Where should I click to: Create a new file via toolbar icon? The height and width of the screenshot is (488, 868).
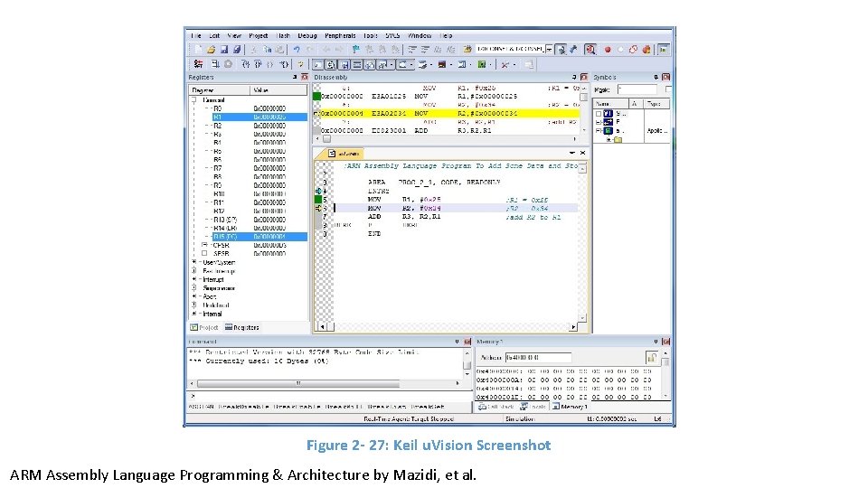coord(198,49)
